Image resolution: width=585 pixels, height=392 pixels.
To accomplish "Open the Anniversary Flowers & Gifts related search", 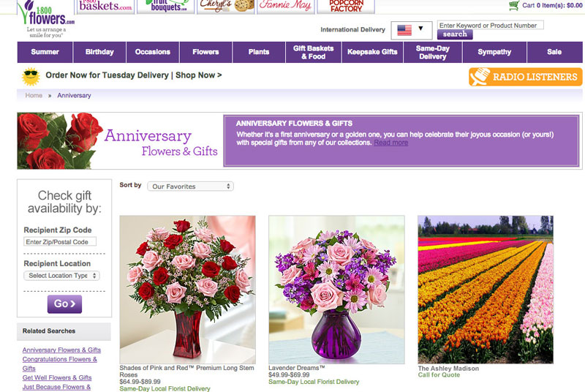I will coord(61,350).
